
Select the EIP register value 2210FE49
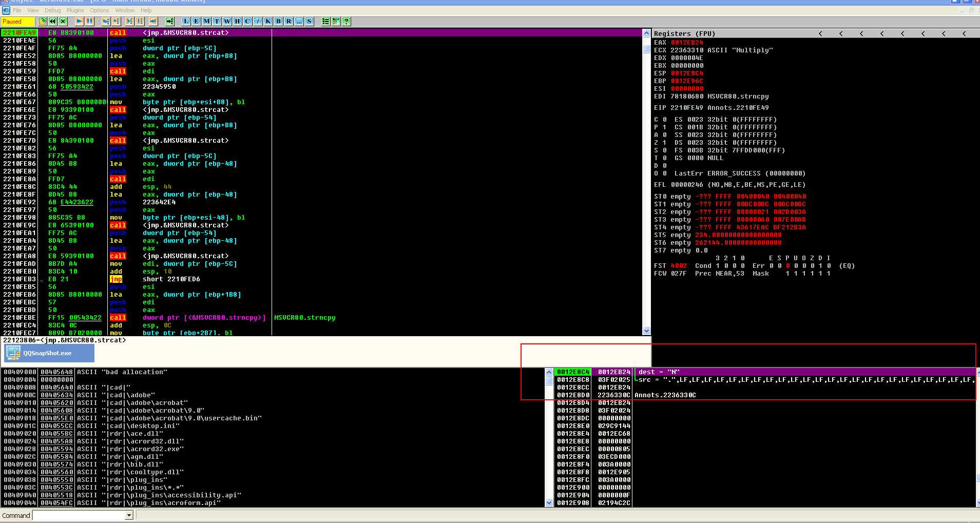coord(688,108)
